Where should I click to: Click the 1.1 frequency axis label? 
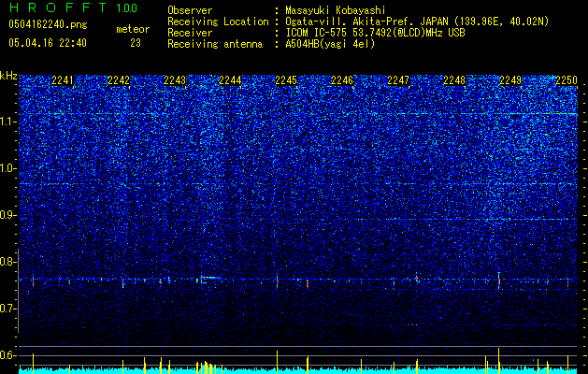(x=7, y=122)
